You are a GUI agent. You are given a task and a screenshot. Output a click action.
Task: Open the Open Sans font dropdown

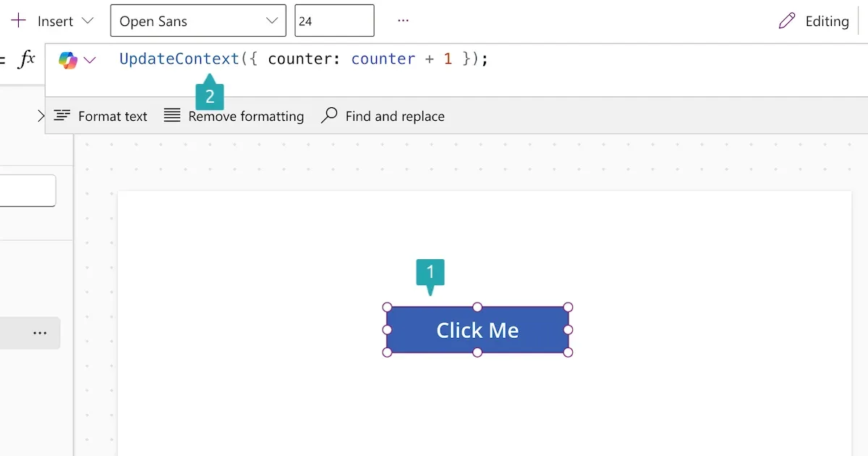(197, 21)
